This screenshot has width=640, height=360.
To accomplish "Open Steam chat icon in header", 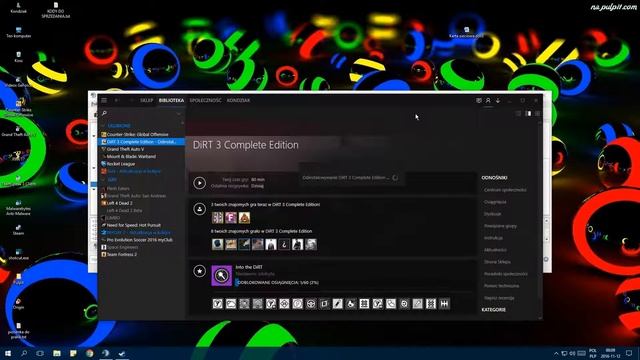I will [479, 100].
